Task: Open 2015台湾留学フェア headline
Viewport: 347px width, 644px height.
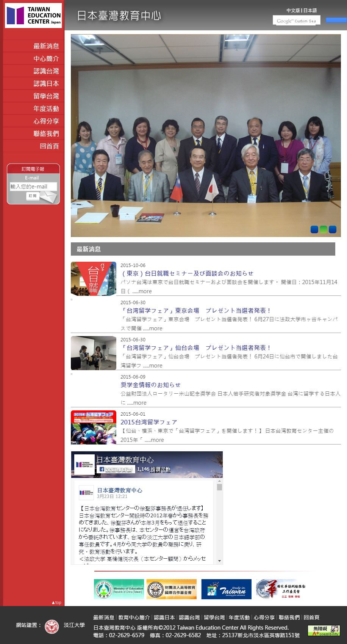Action: pos(149,422)
